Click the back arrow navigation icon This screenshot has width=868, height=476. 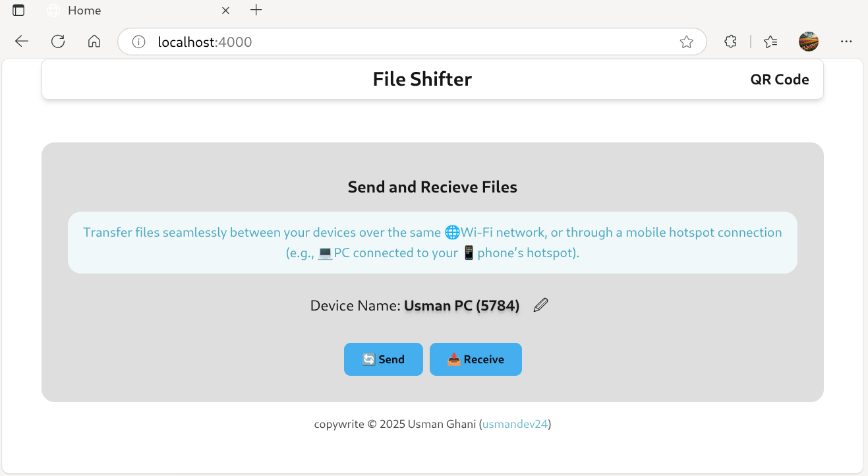21,41
